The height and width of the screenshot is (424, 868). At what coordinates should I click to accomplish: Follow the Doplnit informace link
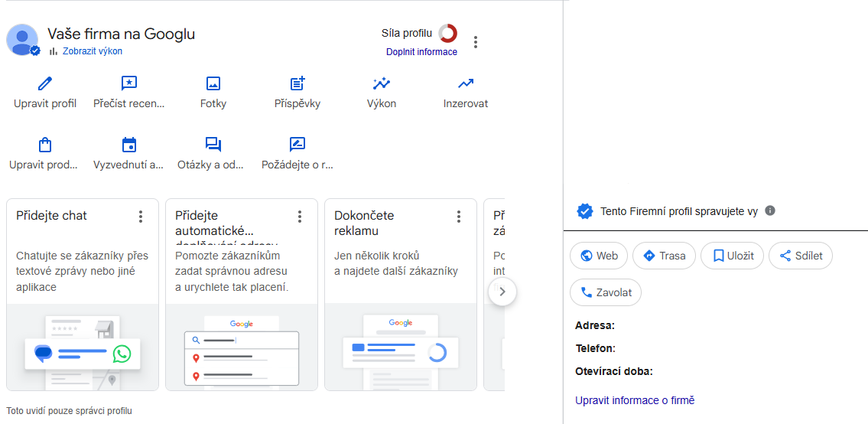(x=421, y=52)
